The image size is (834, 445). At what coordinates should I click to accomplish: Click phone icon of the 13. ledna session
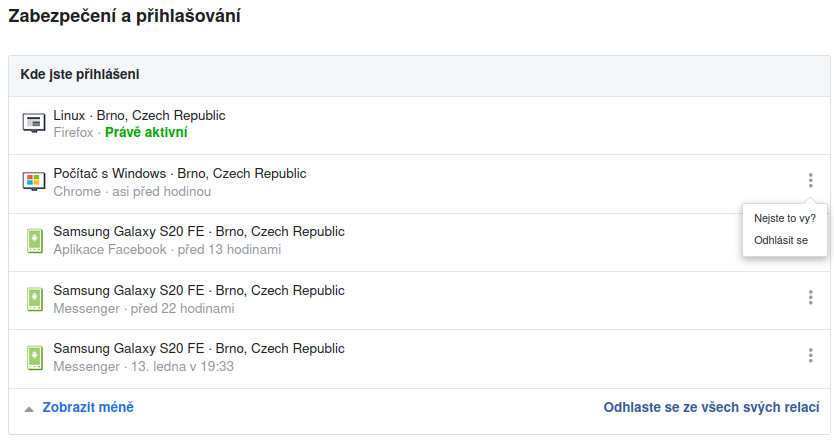pos(35,358)
